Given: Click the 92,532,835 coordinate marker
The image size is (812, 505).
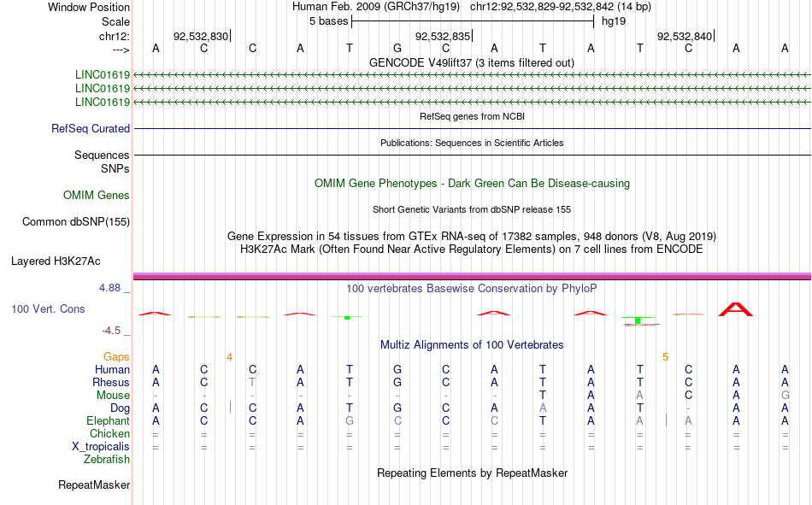Looking at the screenshot, I should click(x=443, y=36).
